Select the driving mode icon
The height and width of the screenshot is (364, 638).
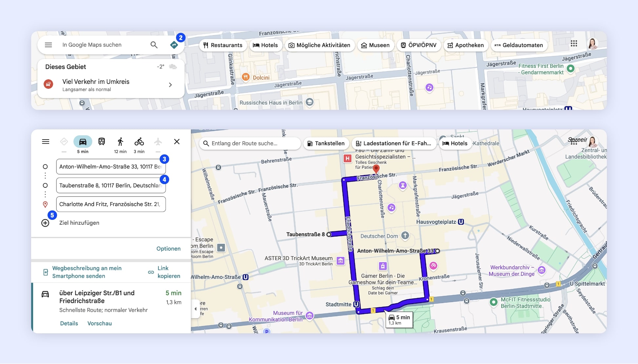(83, 141)
